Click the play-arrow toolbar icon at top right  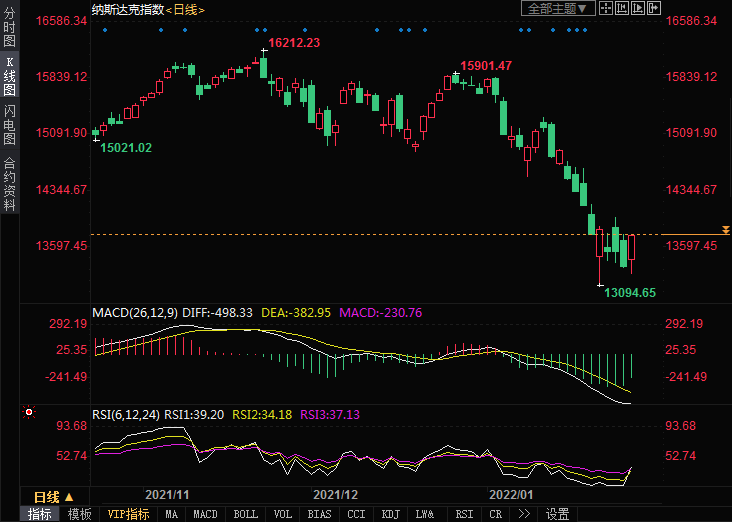637,8
